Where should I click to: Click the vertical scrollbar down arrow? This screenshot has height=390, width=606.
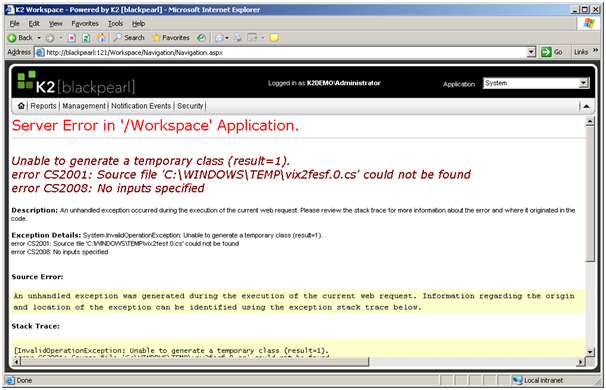(590, 352)
